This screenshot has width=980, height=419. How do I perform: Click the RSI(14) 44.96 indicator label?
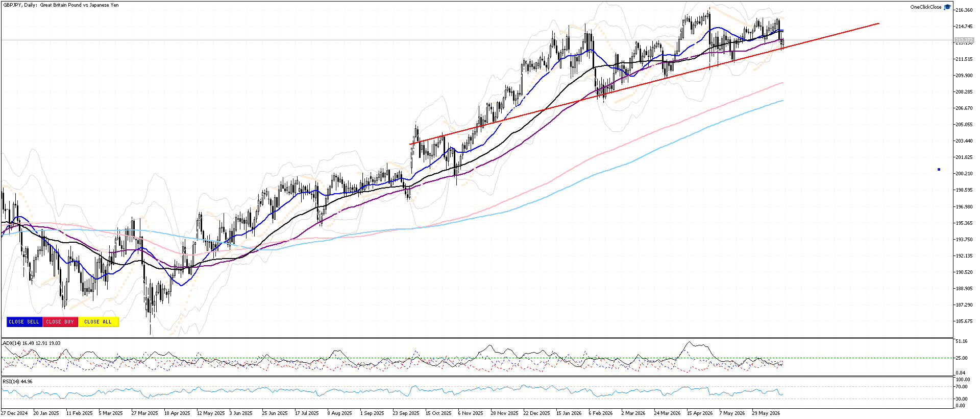click(18, 382)
